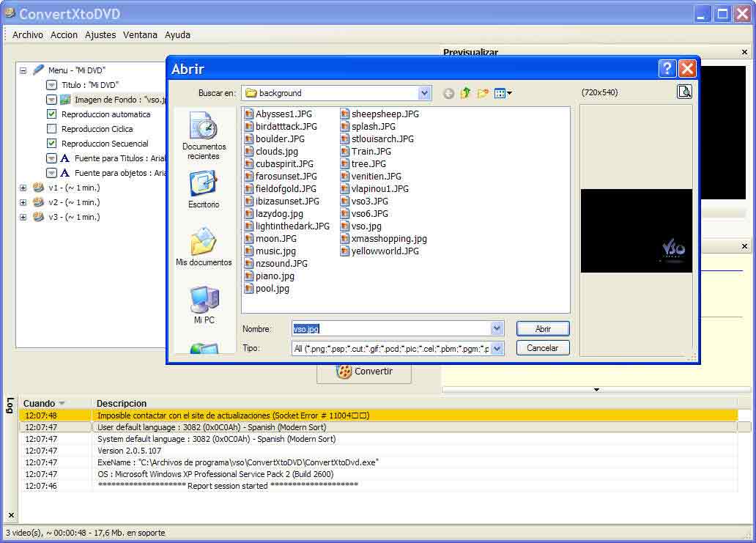
Task: Select file clouds.jpg in the list
Action: click(272, 152)
